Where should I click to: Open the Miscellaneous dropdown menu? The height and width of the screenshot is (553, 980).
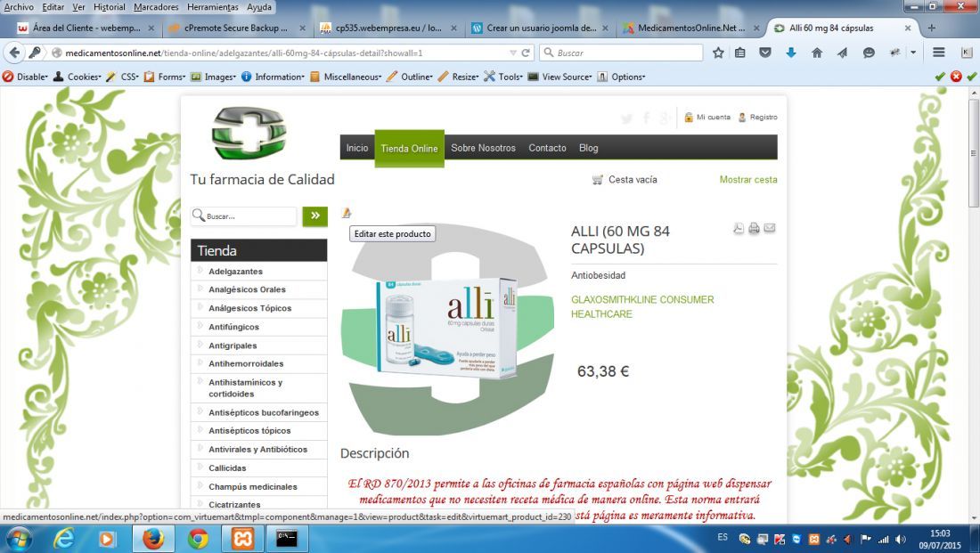point(346,77)
